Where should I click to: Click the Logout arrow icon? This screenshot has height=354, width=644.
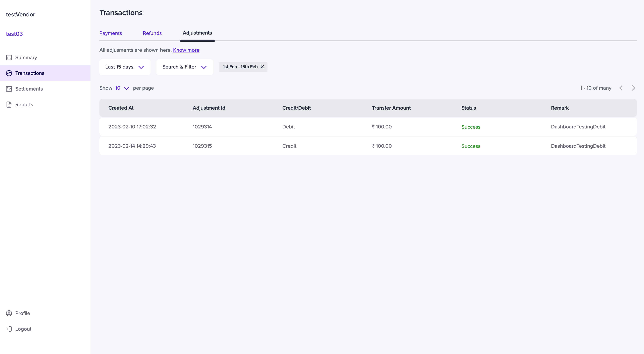point(9,329)
